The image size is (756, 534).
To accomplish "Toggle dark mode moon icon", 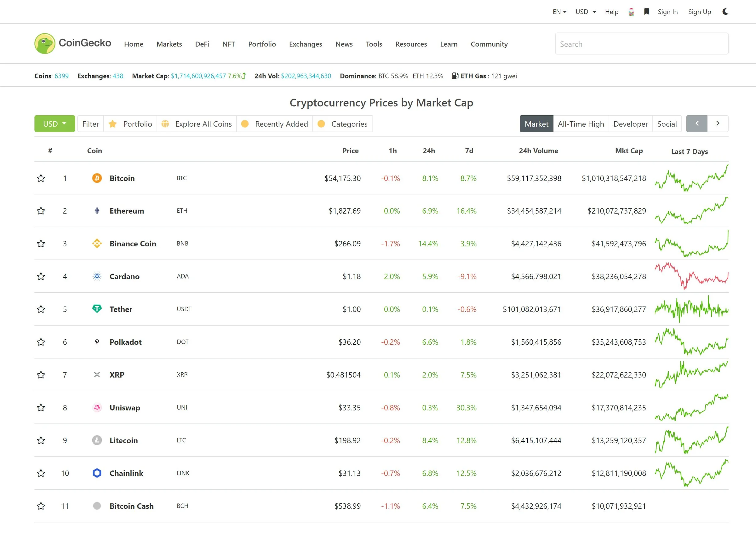I will tap(725, 12).
